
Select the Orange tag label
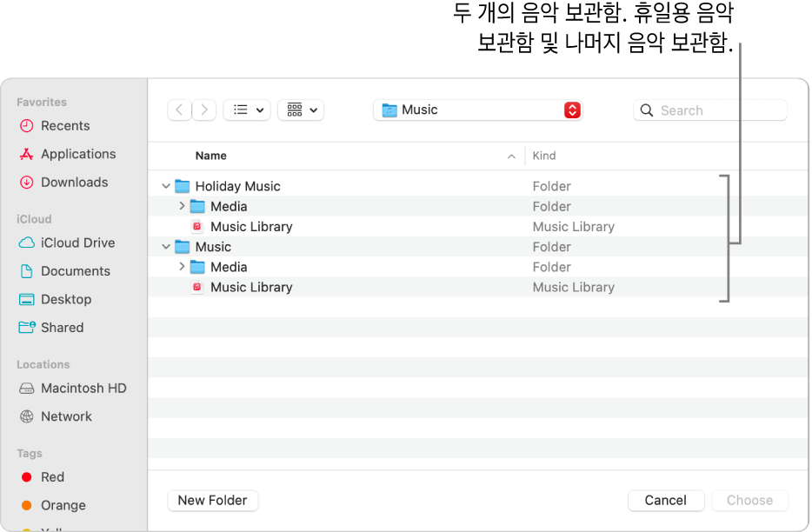63,505
